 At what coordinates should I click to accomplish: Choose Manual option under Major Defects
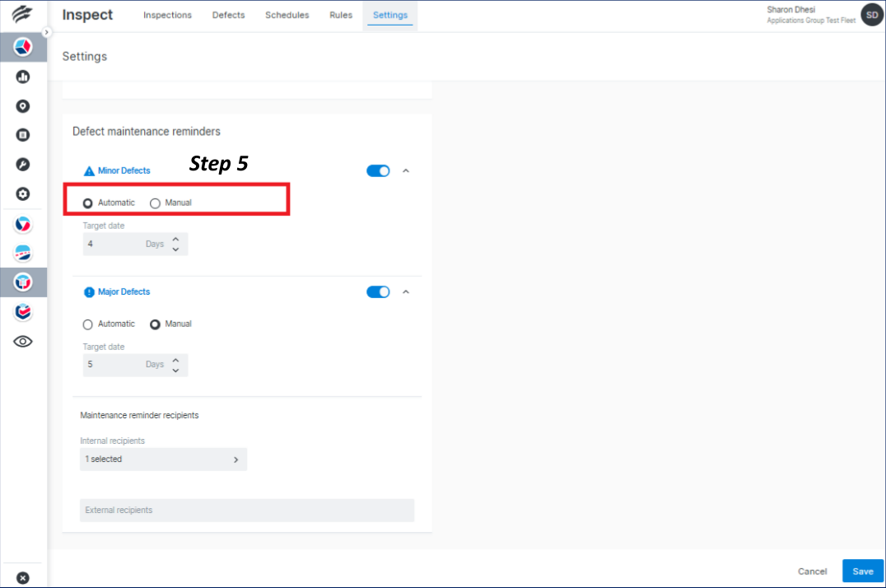(x=155, y=324)
